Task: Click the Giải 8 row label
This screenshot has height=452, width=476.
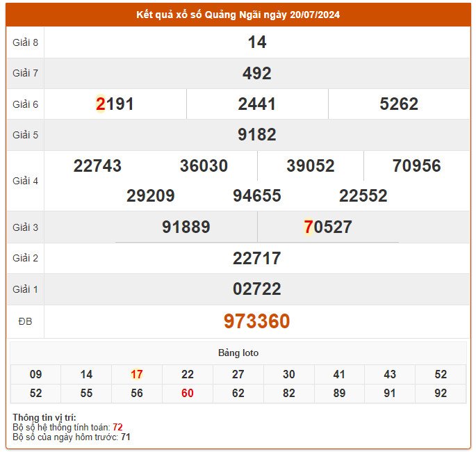Action: [25, 42]
